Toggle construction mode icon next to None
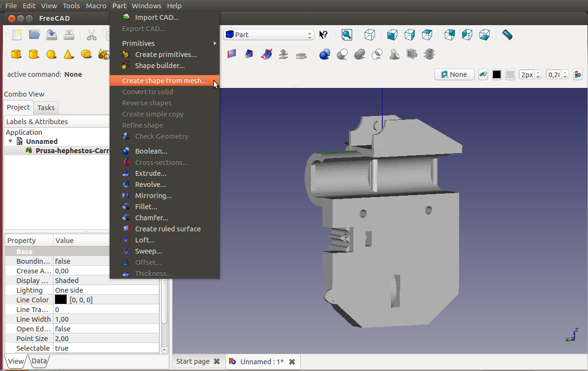Screen dimensions: 588x371 pyautogui.click(x=483, y=74)
